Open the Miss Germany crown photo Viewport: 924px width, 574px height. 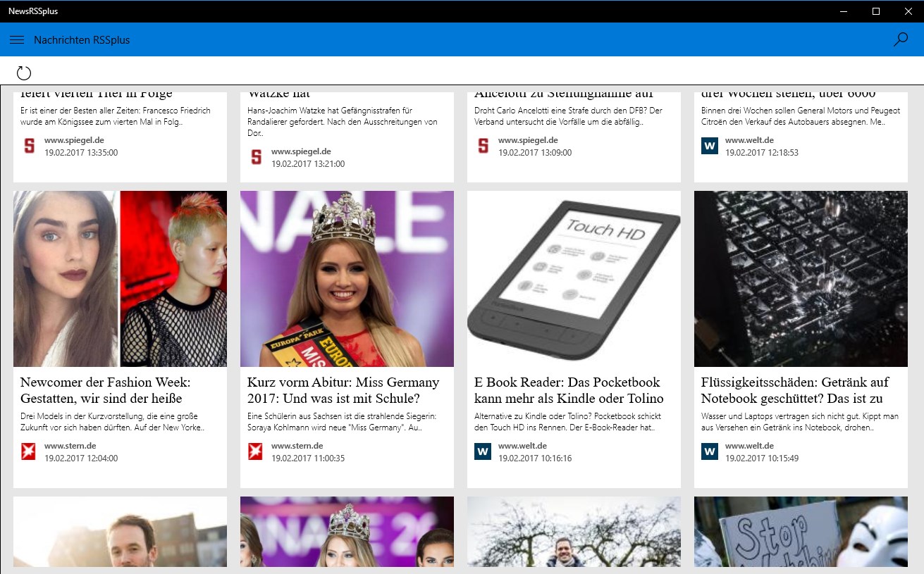click(x=347, y=279)
